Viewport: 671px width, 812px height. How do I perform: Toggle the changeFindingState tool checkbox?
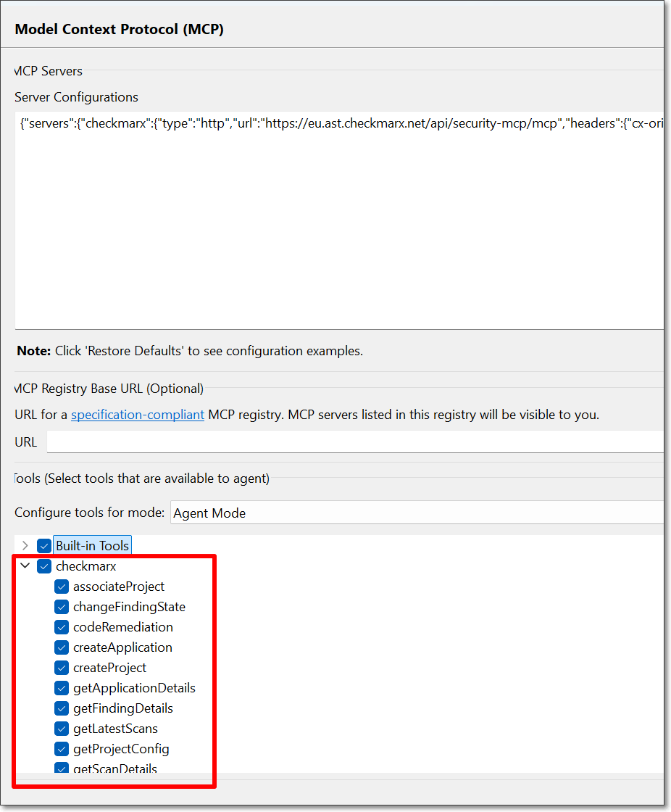coord(62,607)
